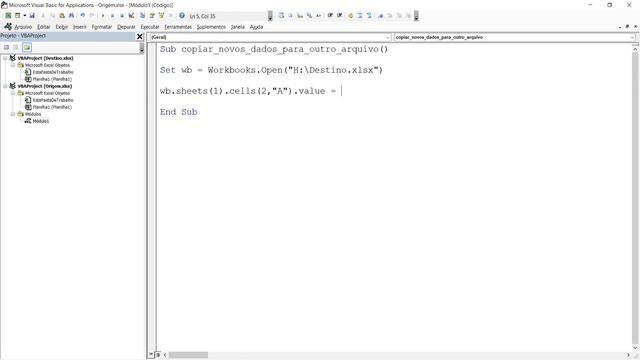Select Módulo1 in the project tree
The image size is (640, 360).
click(40, 121)
